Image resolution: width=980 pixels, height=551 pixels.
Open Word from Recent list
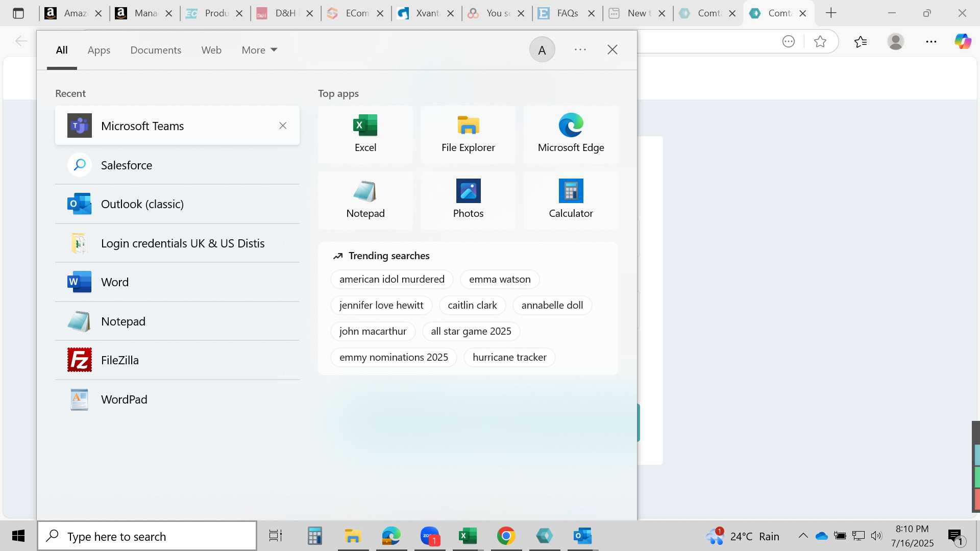(177, 282)
